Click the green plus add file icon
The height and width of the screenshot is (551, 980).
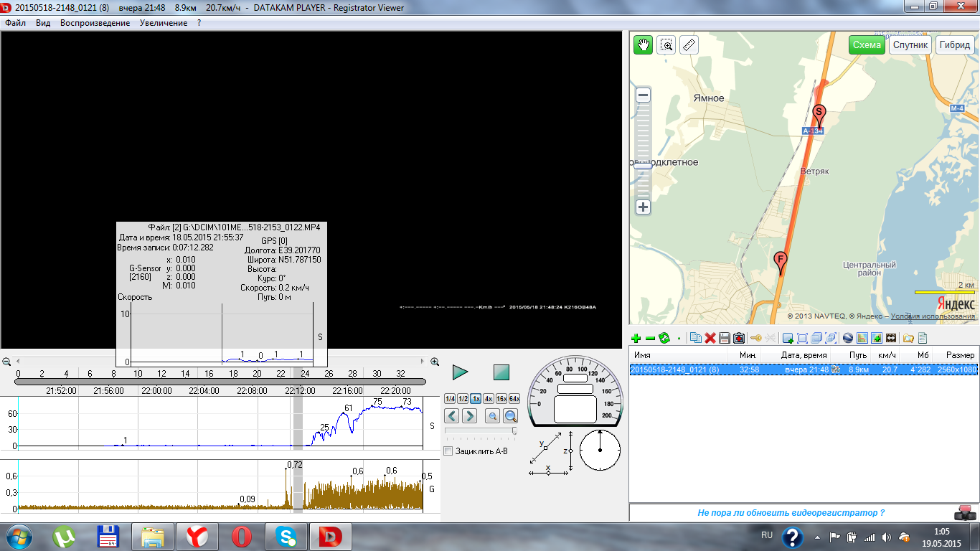(636, 338)
